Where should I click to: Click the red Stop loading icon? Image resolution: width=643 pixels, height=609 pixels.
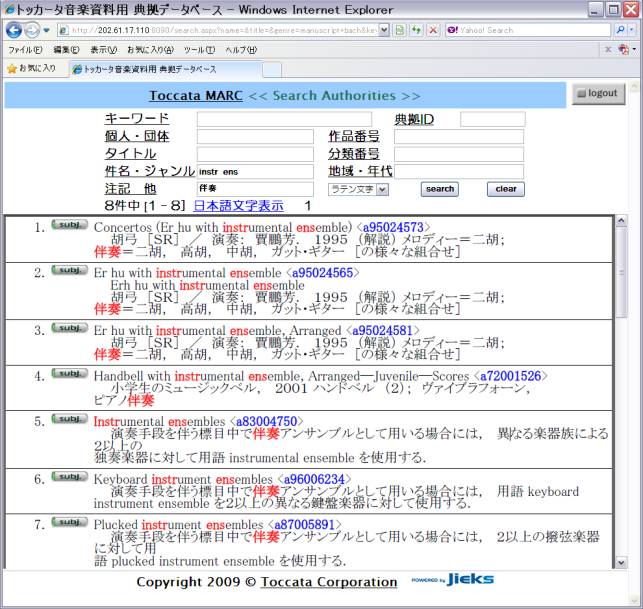coord(433,30)
